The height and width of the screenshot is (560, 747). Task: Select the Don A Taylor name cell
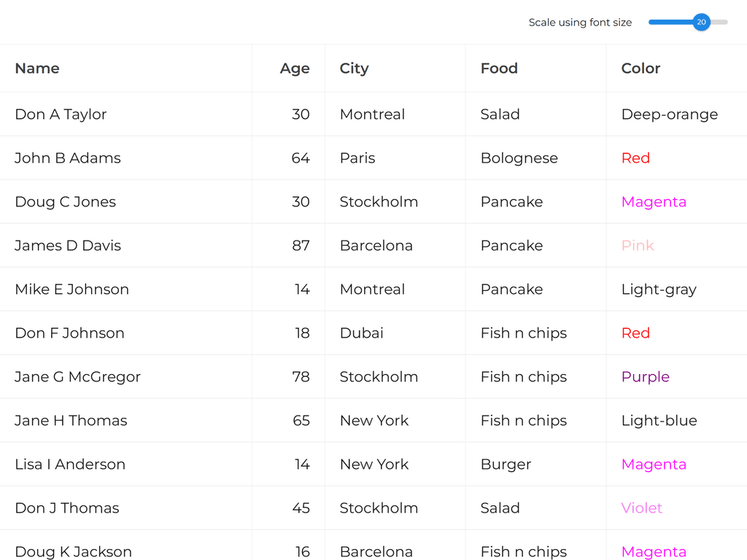point(61,114)
